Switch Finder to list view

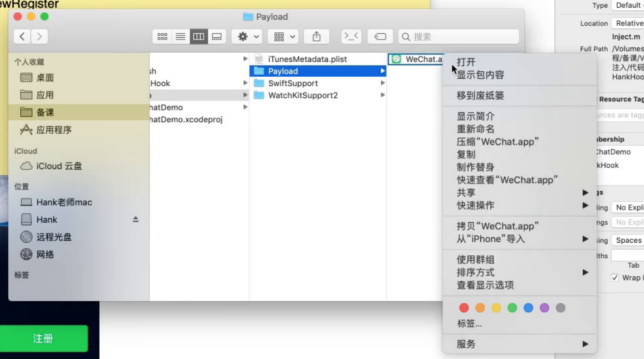tap(181, 37)
